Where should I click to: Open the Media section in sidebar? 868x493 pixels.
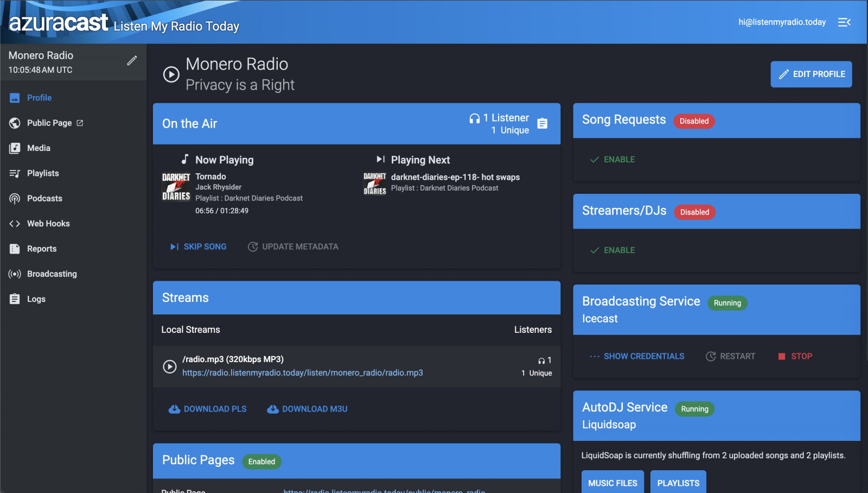pyautogui.click(x=39, y=148)
